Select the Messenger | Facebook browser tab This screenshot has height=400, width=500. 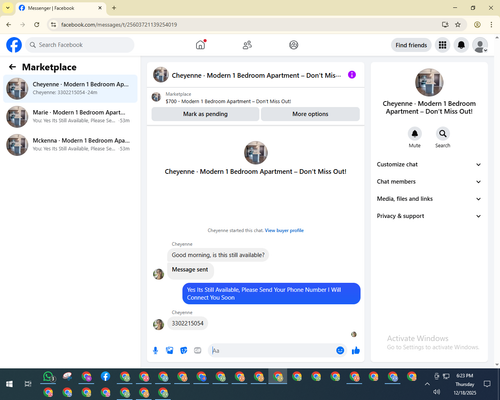pos(60,8)
